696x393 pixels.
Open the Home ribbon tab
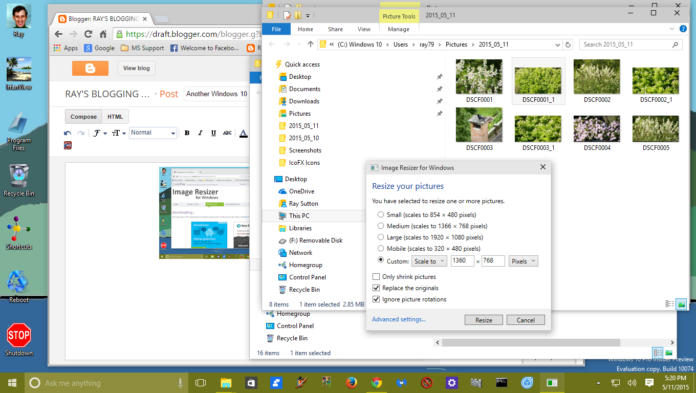point(305,29)
